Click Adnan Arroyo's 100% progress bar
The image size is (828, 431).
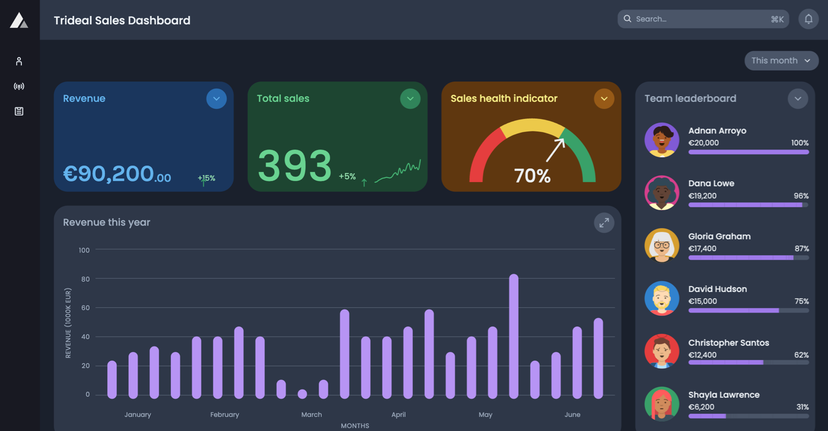click(x=748, y=152)
